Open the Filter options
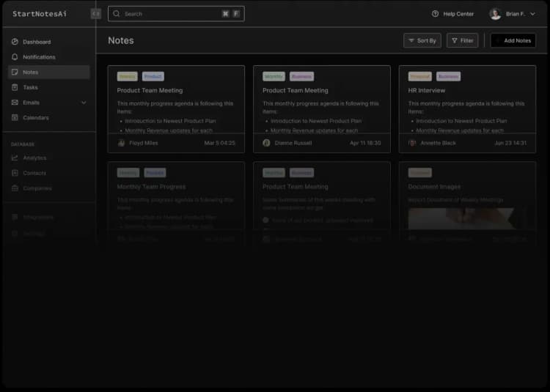The height and width of the screenshot is (392, 550). pyautogui.click(x=462, y=40)
